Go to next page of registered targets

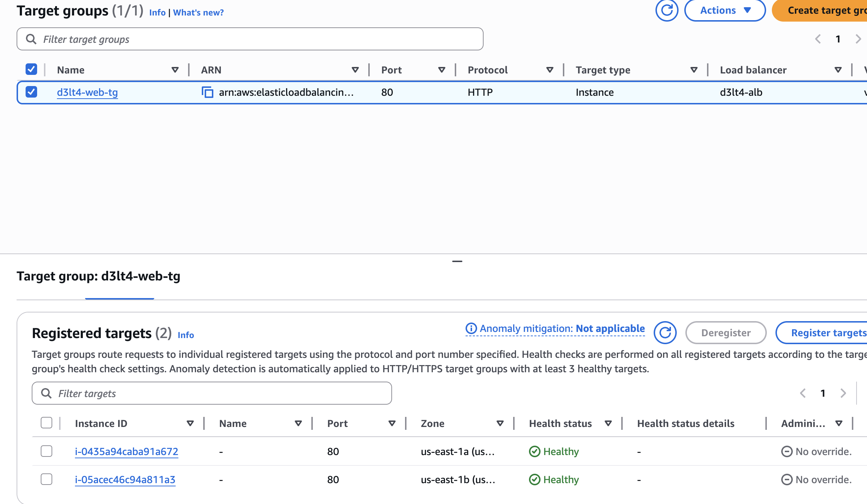coord(843,393)
